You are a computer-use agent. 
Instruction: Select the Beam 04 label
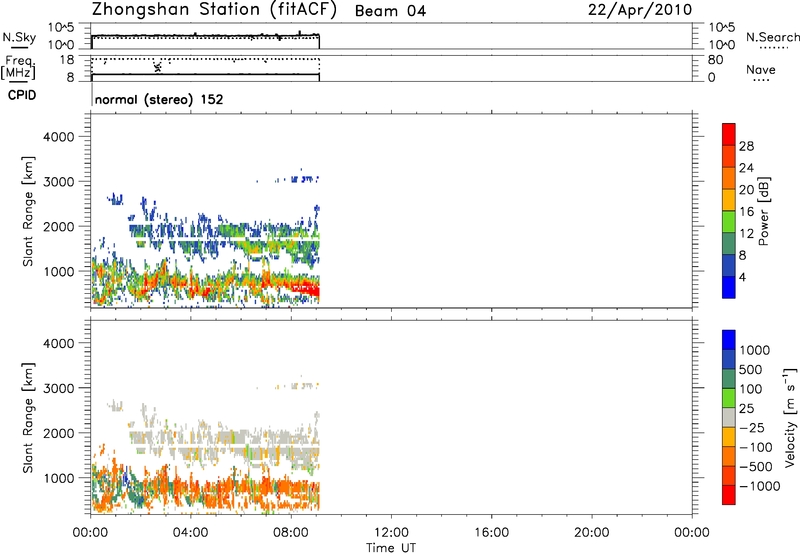pos(394,11)
